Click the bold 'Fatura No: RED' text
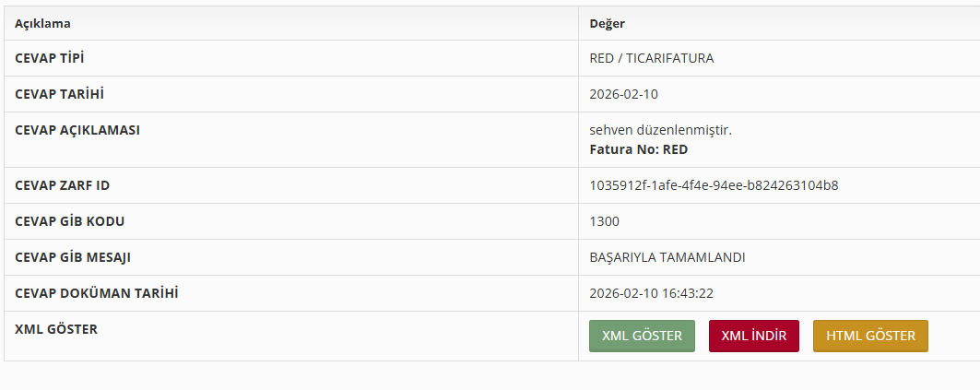The width and height of the screenshot is (980, 390). pyautogui.click(x=638, y=149)
